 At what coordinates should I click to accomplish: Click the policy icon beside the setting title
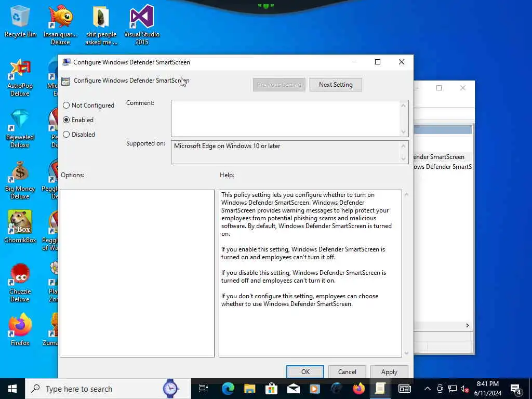(65, 81)
